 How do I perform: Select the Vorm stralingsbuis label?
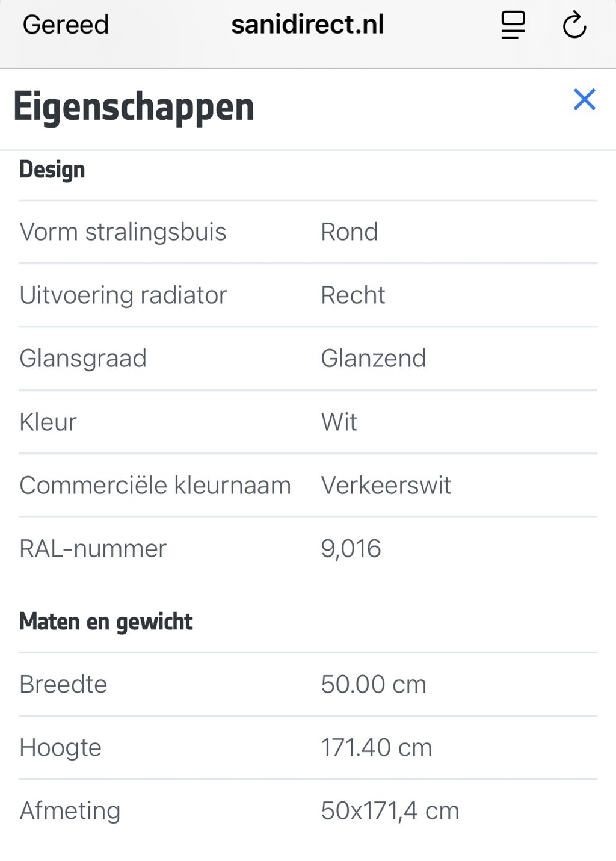(123, 232)
